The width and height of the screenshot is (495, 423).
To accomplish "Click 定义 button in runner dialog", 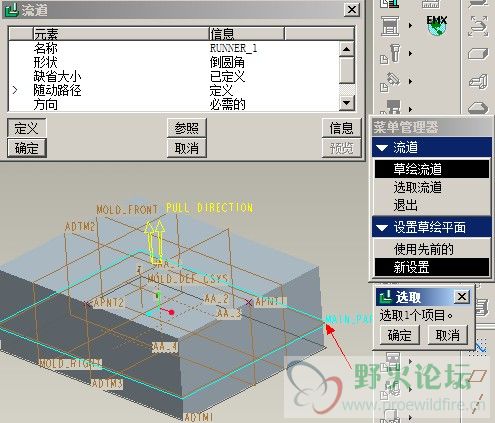I will tap(27, 128).
